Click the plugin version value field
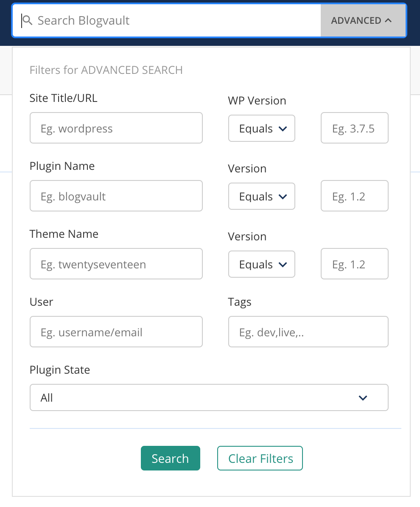The width and height of the screenshot is (420, 507). (354, 196)
